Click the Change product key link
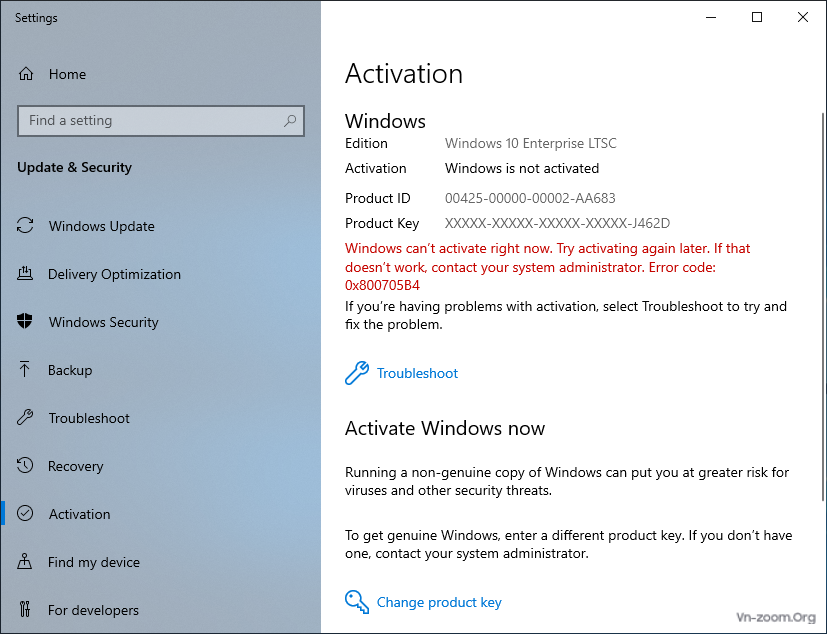827x634 pixels. [439, 602]
